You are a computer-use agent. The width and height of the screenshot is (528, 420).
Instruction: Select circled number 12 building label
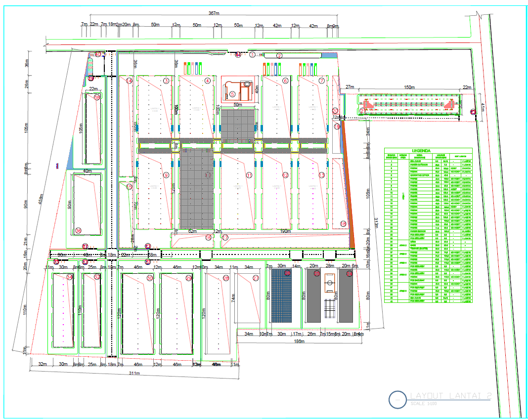[285, 175]
